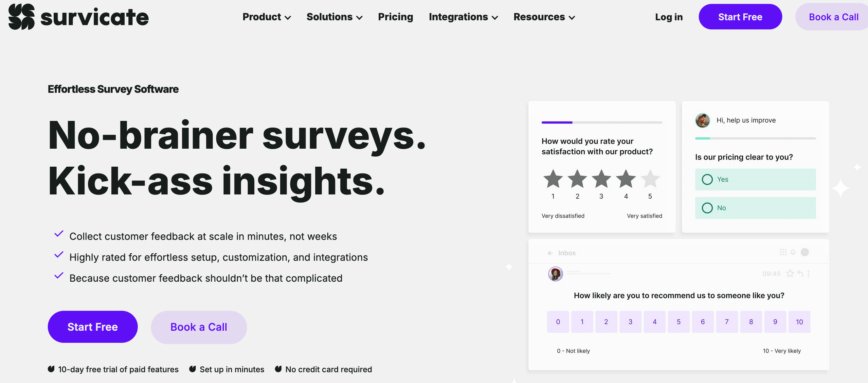Star the email in the inbox preview
This screenshot has width=868, height=383.
click(789, 273)
